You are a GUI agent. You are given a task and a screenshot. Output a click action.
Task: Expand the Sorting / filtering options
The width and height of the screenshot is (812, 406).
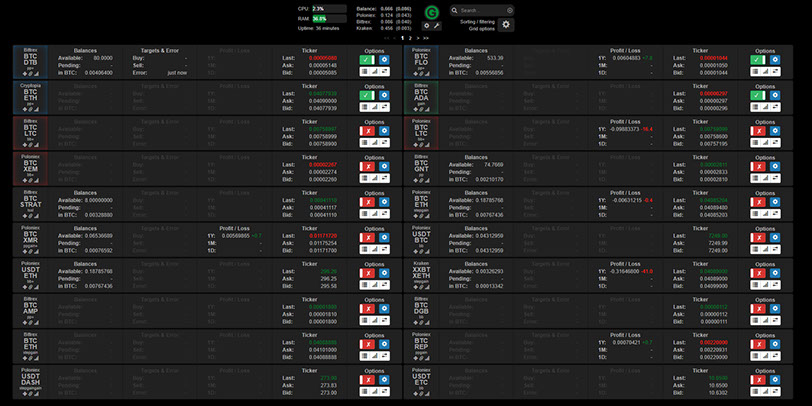click(475, 20)
